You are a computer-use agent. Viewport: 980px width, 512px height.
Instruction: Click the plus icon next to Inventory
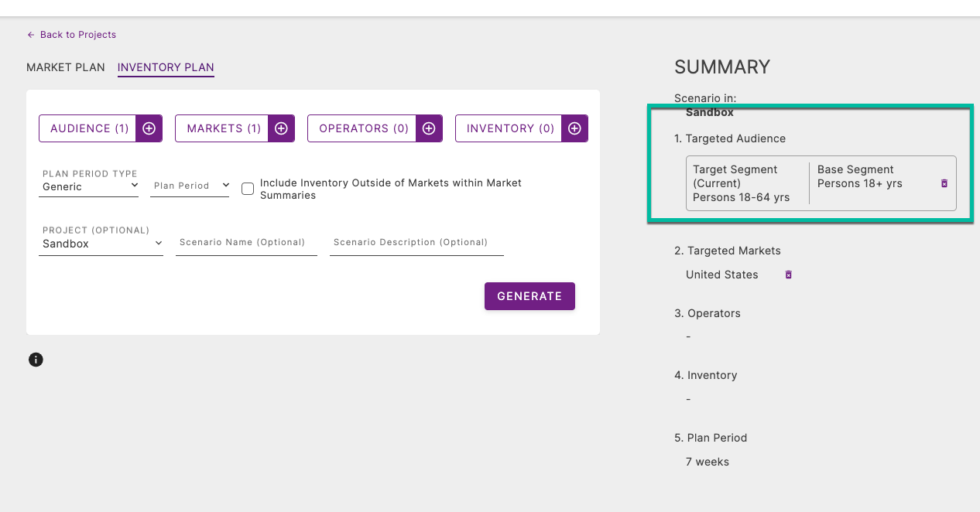(574, 128)
